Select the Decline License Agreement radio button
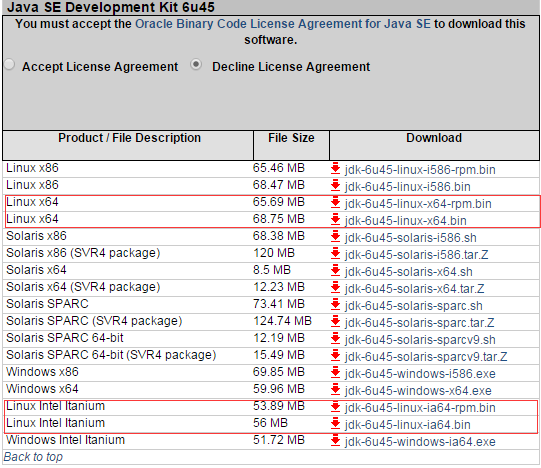The height and width of the screenshot is (468, 541). point(196,65)
